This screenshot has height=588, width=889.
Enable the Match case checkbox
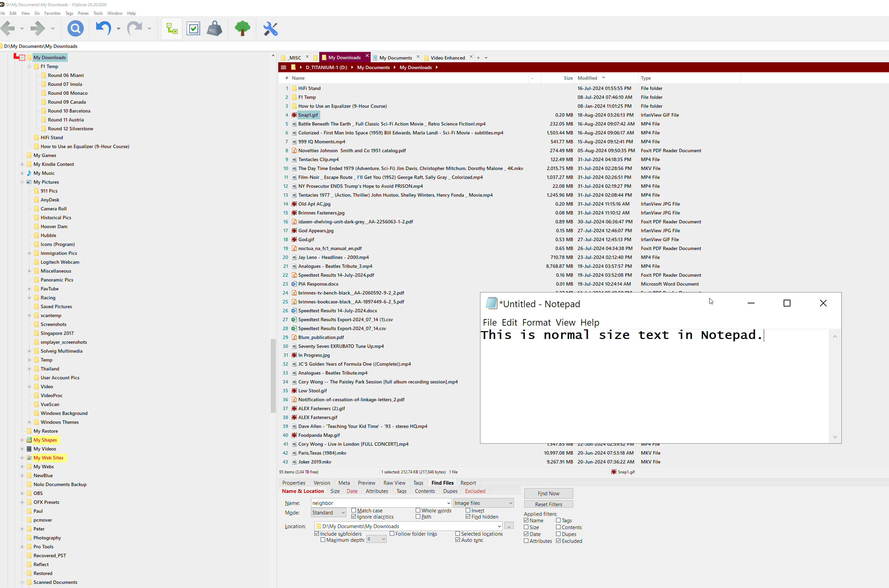[354, 510]
